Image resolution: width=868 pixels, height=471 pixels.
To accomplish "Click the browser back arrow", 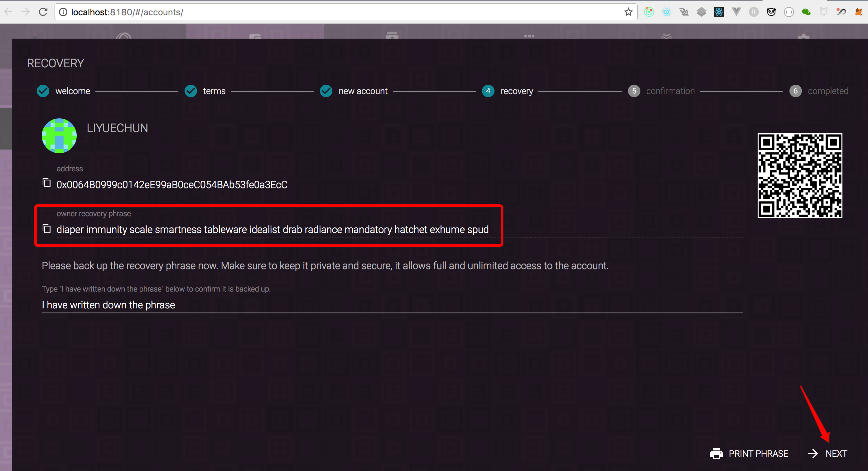I will [x=8, y=12].
